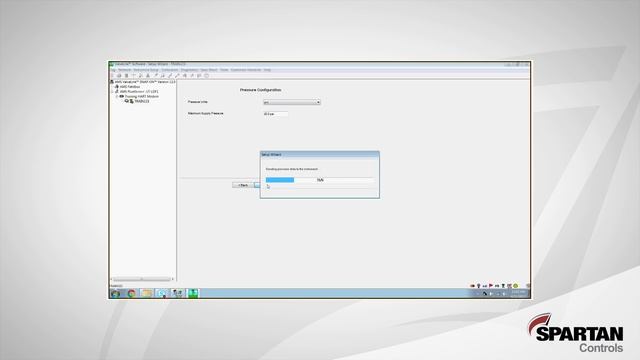
Task: Click the progress bar in Setup Wizard dialog
Action: click(x=320, y=180)
